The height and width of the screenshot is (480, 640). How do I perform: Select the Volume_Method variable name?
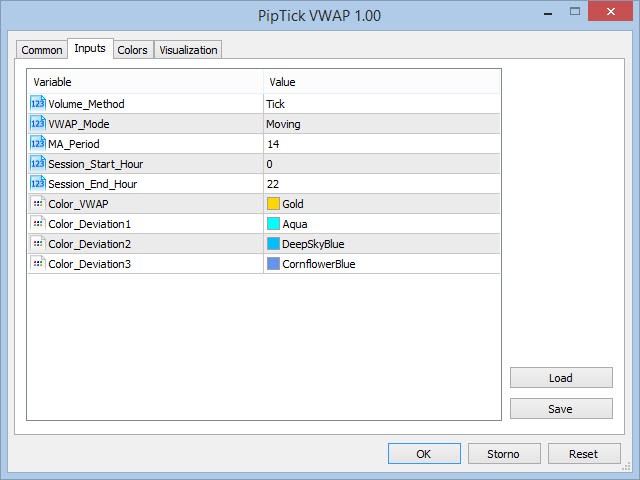tap(86, 104)
